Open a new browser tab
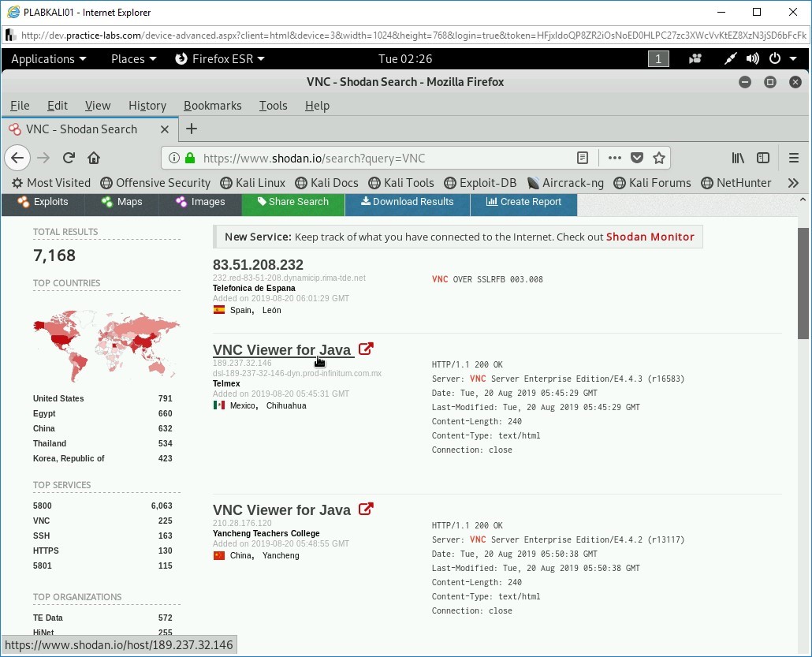The width and height of the screenshot is (812, 657). (x=191, y=129)
